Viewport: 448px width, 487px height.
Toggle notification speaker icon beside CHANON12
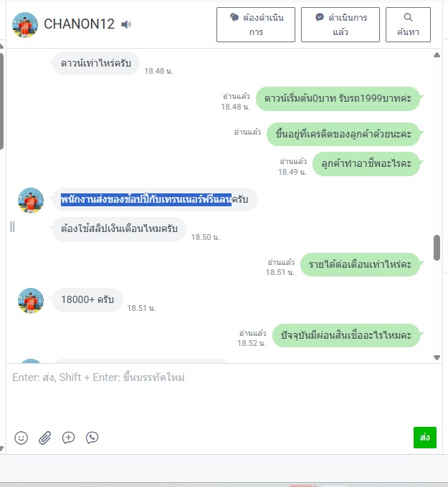(x=126, y=24)
